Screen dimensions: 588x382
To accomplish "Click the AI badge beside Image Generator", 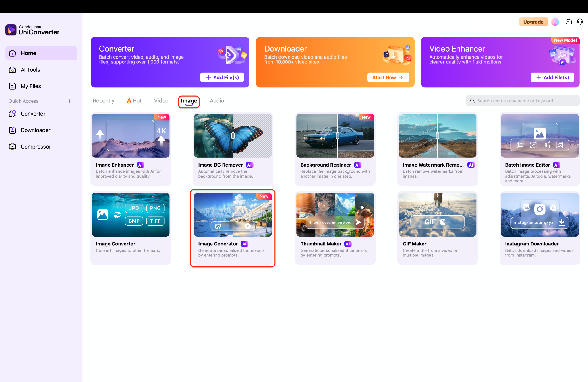I will point(244,244).
